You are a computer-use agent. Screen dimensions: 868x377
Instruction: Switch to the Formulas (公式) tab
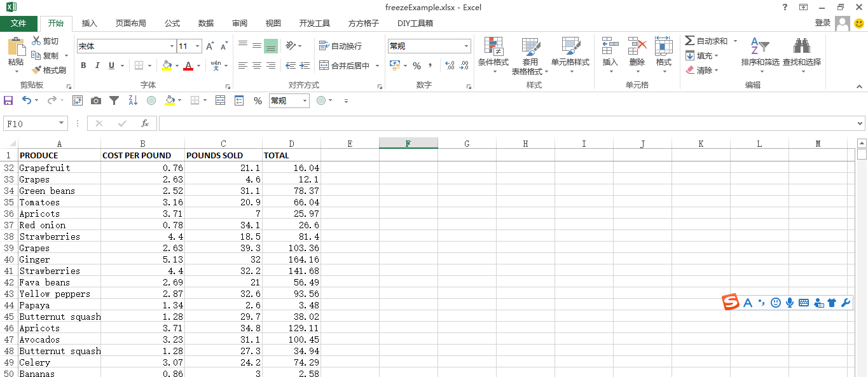point(172,23)
